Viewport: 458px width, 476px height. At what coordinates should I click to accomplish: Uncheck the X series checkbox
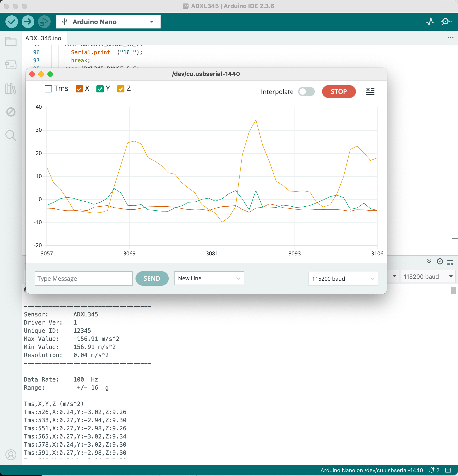click(x=79, y=89)
